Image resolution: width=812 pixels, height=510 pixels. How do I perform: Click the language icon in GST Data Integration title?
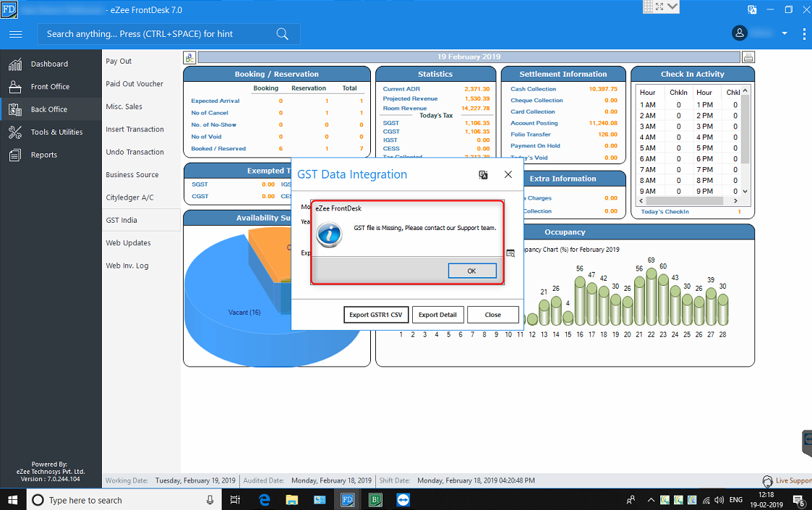coord(483,175)
